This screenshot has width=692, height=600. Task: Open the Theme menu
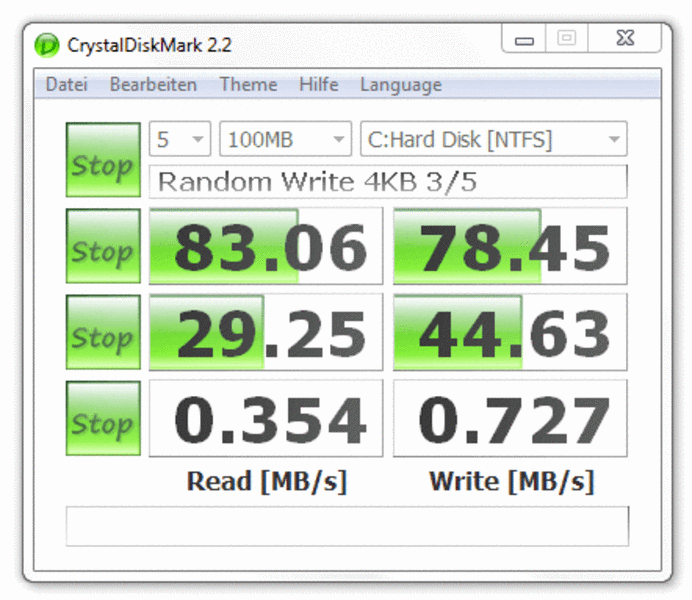[x=248, y=84]
